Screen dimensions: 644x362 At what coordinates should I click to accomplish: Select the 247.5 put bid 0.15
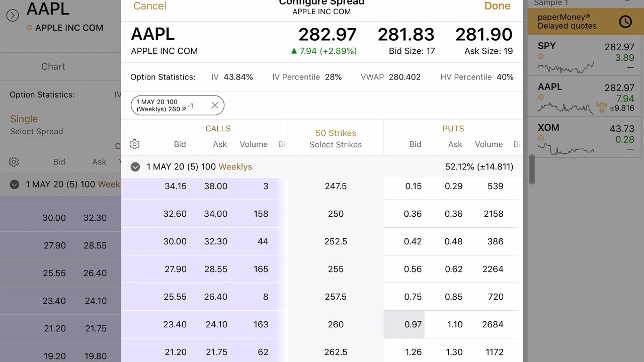point(414,186)
